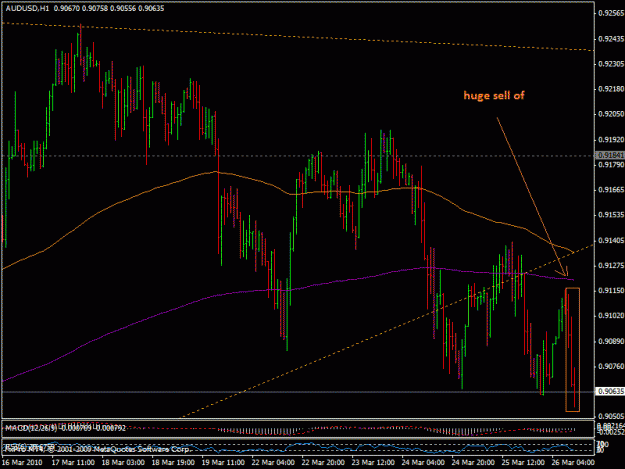
Task: Click the highlighted 0.91841 price level tag
Action: point(610,155)
